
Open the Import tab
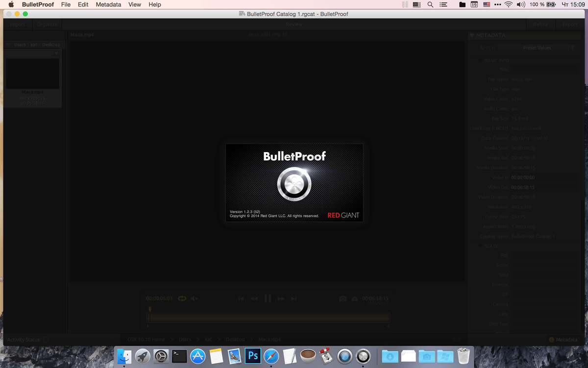pos(17,25)
